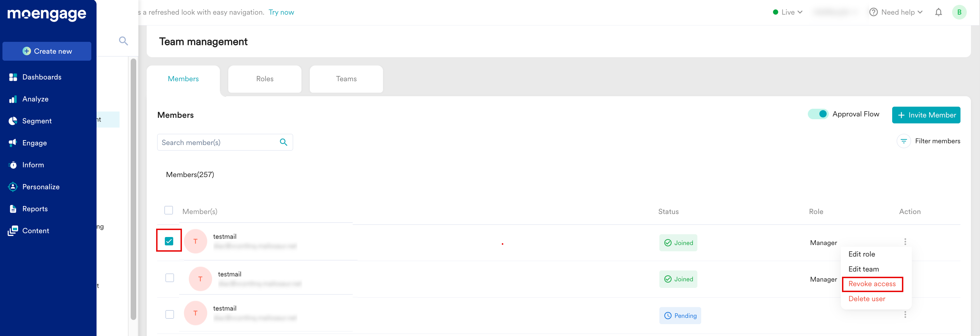
Task: Open the Personalize section
Action: point(41,187)
